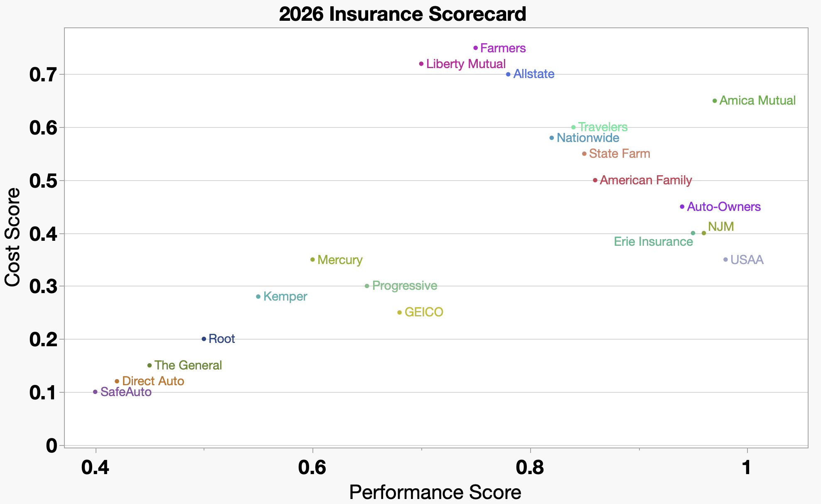Click the Farmers data point

(476, 48)
